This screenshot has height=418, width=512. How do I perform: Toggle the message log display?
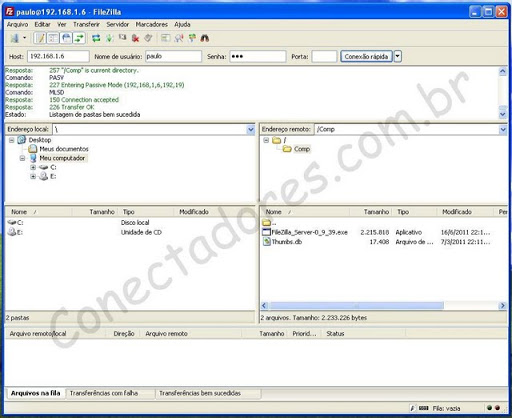[x=40, y=38]
